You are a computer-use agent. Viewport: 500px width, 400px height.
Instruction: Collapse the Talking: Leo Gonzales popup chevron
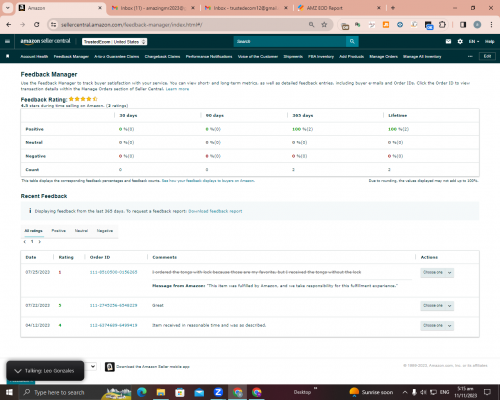point(18,371)
